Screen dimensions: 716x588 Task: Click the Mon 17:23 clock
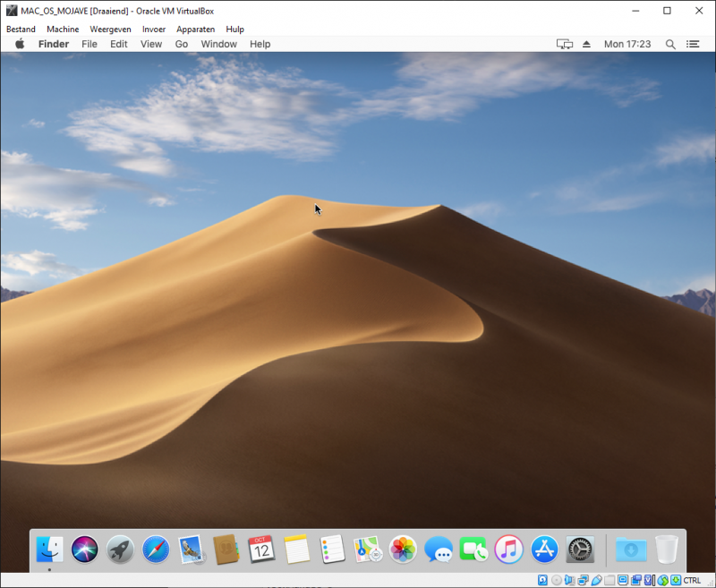click(x=627, y=44)
